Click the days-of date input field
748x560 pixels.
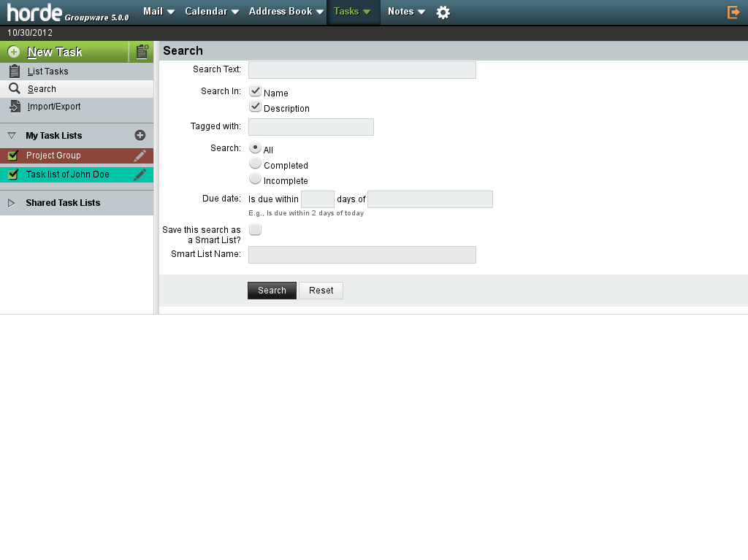[430, 199]
